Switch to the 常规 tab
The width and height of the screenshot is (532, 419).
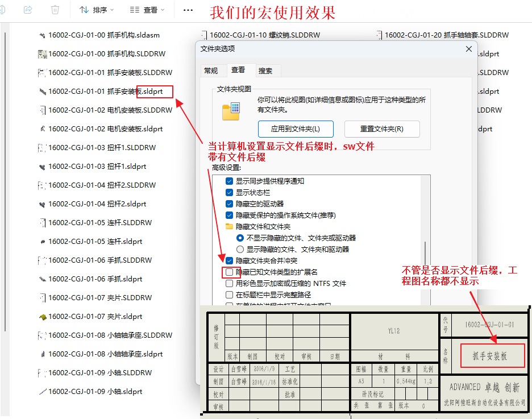[211, 70]
